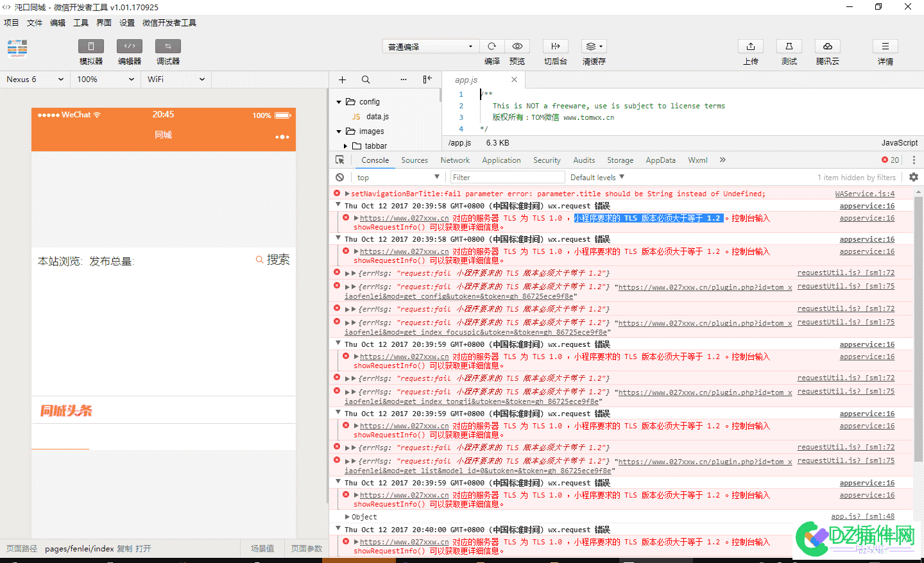The height and width of the screenshot is (563, 924).
Task: Open the simulator navigation dots menu
Action: coord(282,137)
